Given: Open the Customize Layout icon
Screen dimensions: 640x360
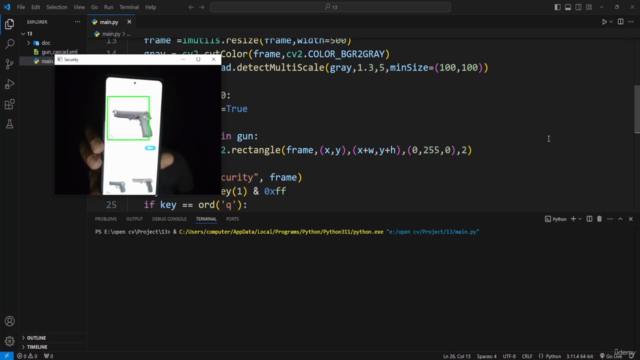Looking at the screenshot, I should click(x=589, y=7).
